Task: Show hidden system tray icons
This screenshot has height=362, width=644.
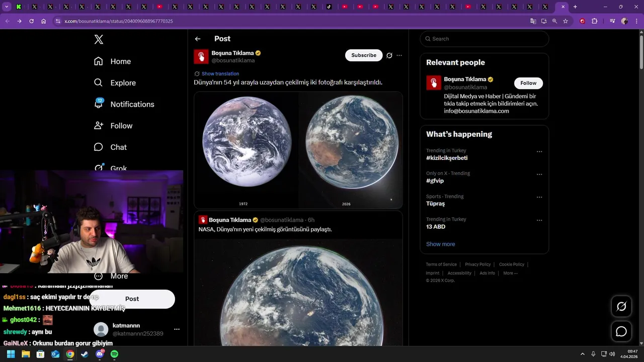Action: [x=583, y=354]
